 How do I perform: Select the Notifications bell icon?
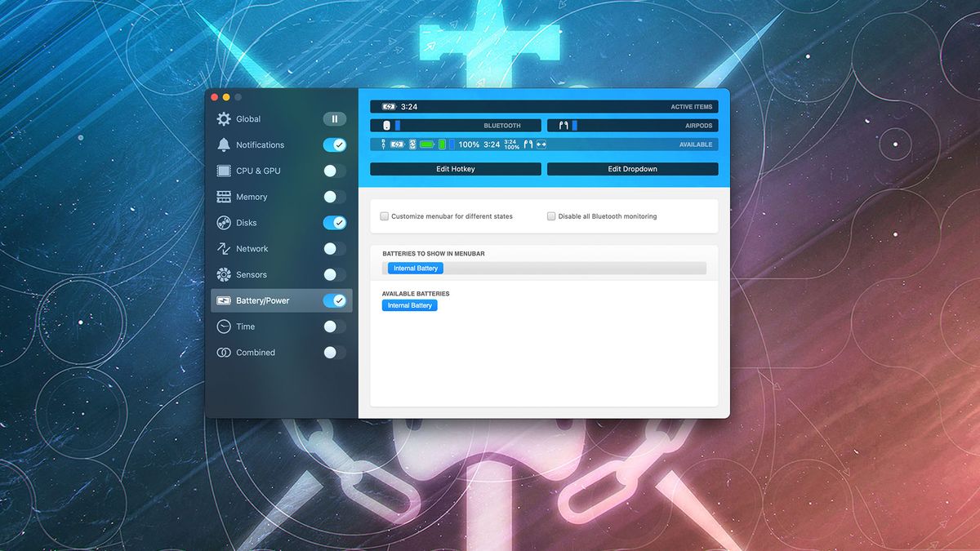pos(222,144)
